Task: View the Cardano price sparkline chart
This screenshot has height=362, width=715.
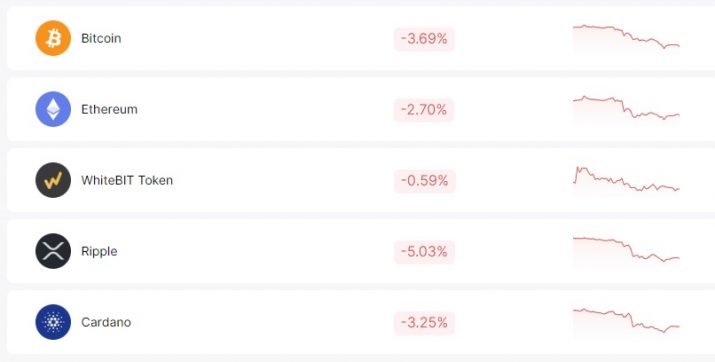Action: [x=627, y=323]
